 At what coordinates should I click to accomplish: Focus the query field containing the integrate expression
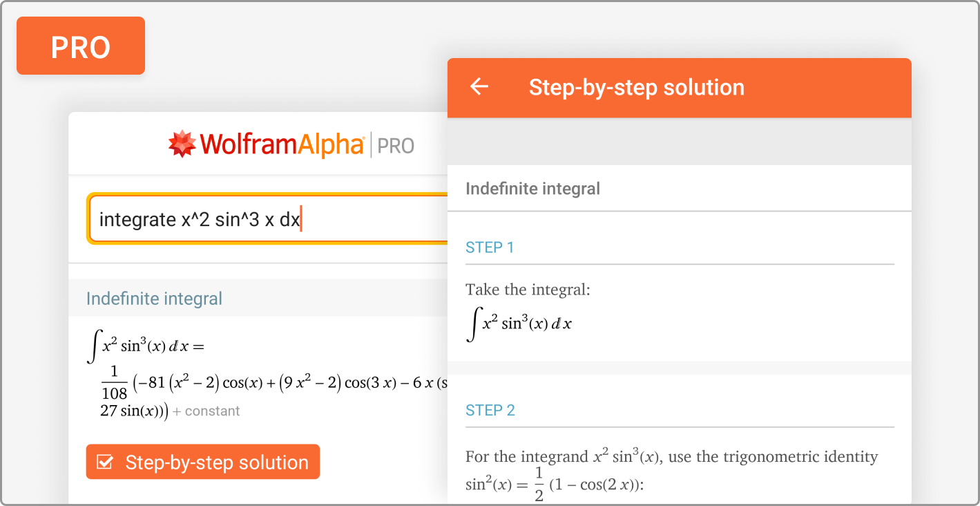[x=269, y=219]
